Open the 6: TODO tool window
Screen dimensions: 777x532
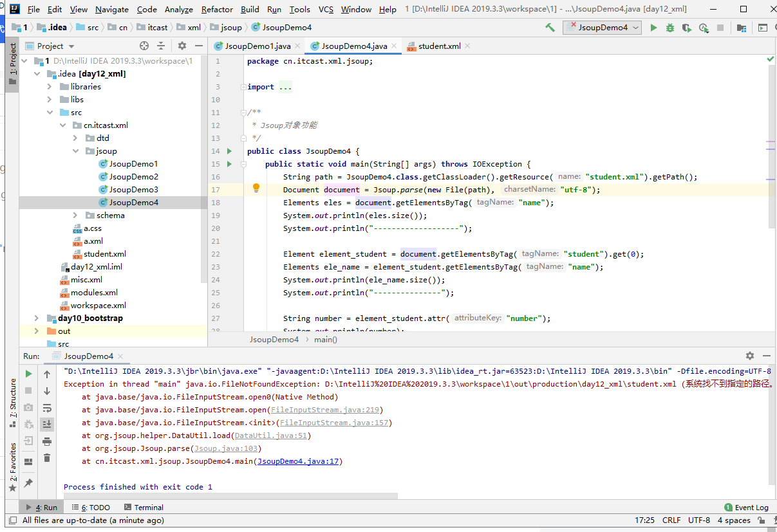91,508
